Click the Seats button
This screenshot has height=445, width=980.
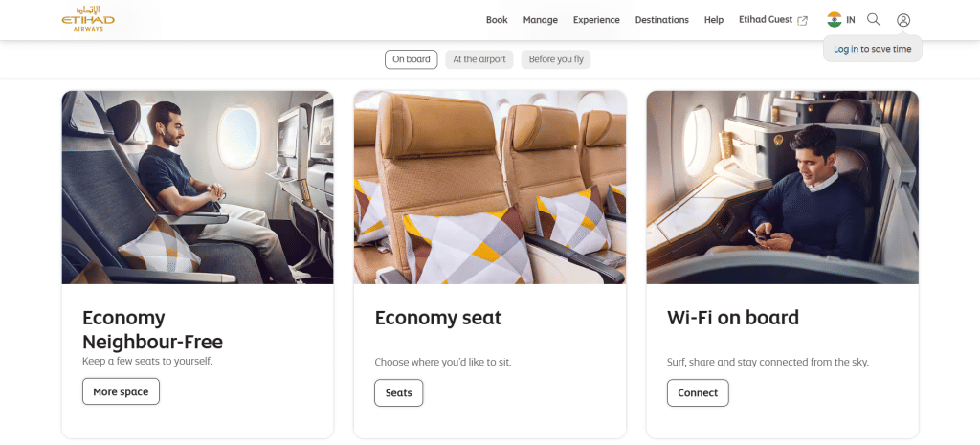coord(398,392)
